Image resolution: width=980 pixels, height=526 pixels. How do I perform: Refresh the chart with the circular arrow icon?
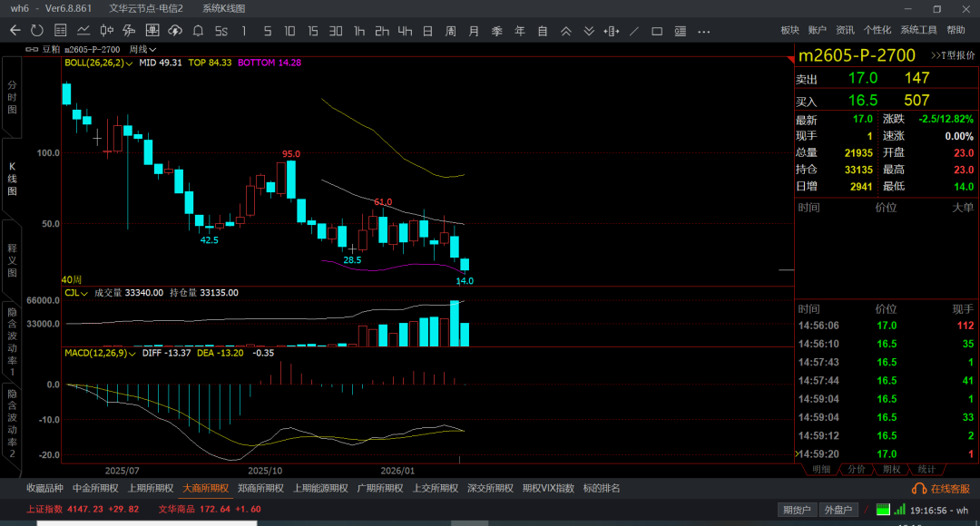(x=37, y=31)
